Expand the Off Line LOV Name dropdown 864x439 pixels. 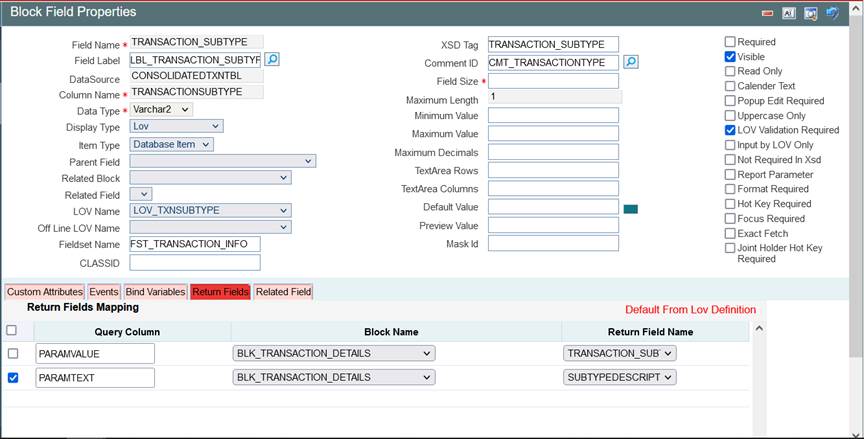click(x=210, y=227)
